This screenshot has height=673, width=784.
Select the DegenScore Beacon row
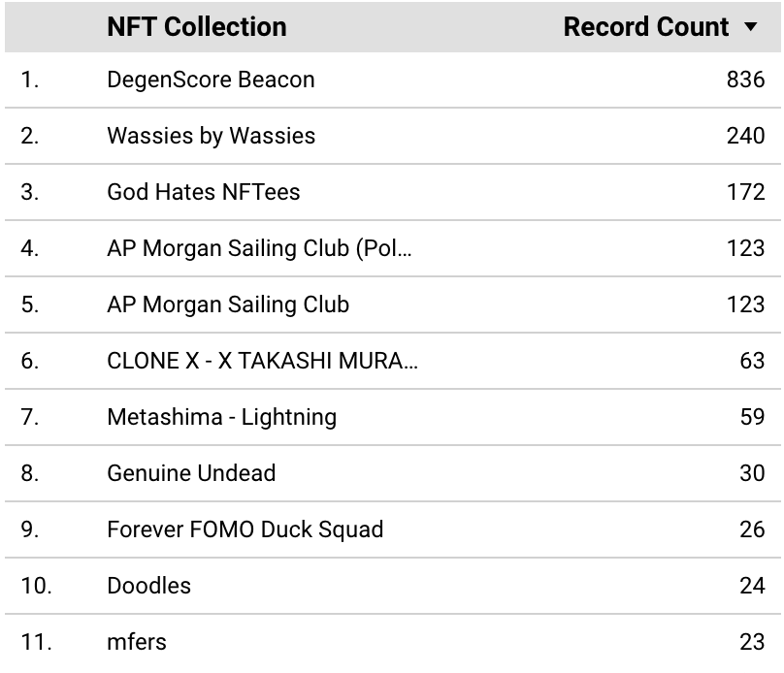393,80
